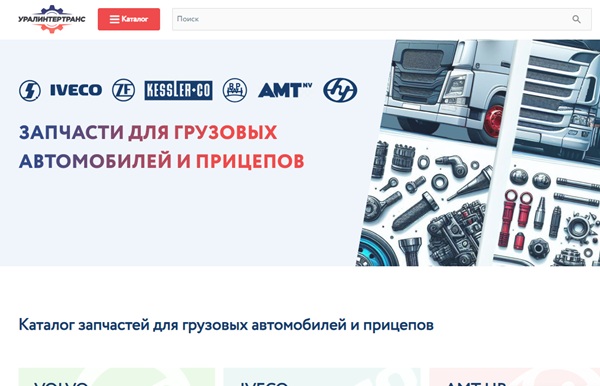Click the heading Запчасти для грузовых автомобилей
600x386 pixels.
coord(161,147)
